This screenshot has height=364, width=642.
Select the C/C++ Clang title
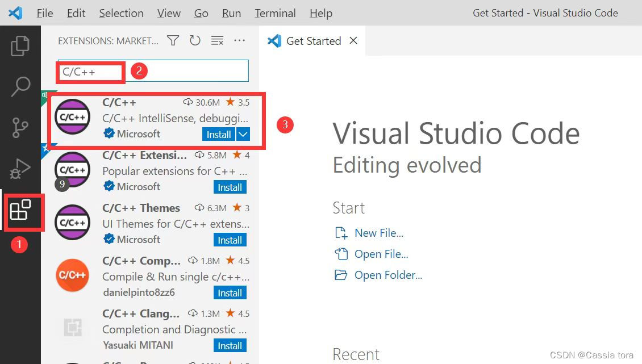tap(141, 313)
